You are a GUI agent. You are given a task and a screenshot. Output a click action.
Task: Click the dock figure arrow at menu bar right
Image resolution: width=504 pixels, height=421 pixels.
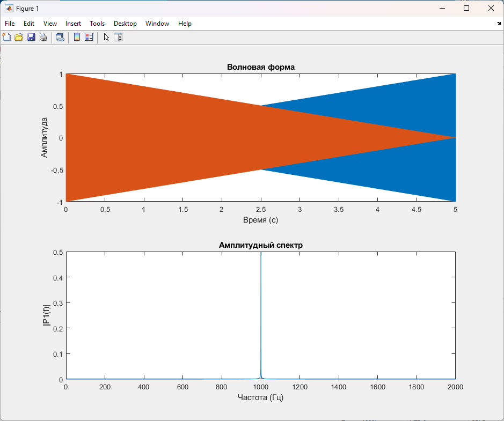[499, 24]
